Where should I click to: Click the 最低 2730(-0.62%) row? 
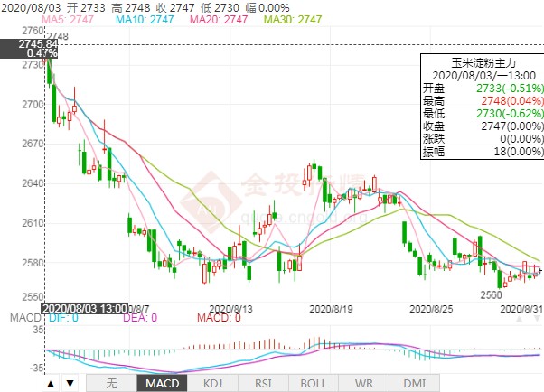pyautogui.click(x=483, y=114)
